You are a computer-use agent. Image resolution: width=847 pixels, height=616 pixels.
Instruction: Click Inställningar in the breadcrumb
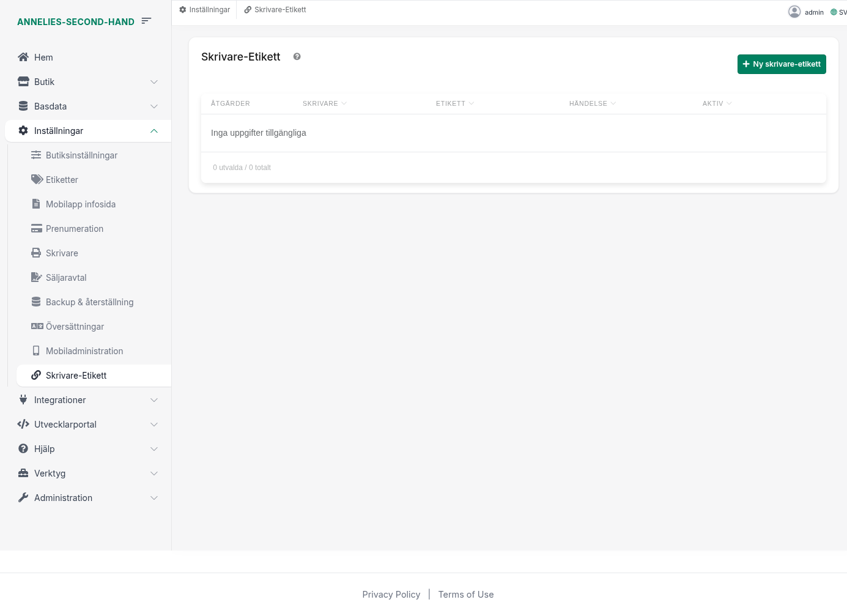click(x=205, y=10)
